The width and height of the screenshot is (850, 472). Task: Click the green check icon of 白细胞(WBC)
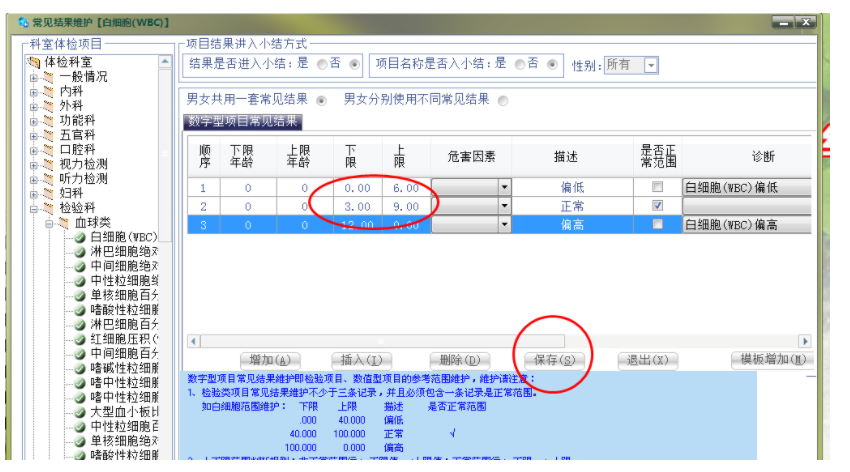pos(80,237)
